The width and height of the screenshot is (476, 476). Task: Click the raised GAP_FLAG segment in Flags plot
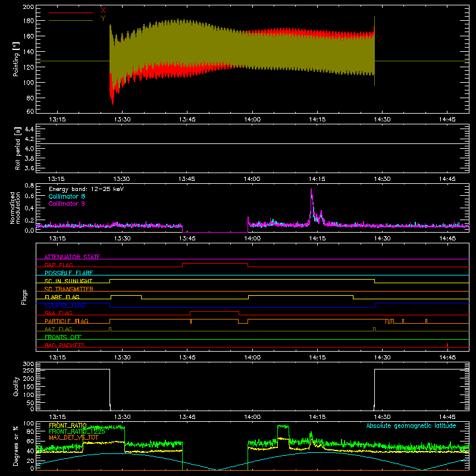point(215,263)
